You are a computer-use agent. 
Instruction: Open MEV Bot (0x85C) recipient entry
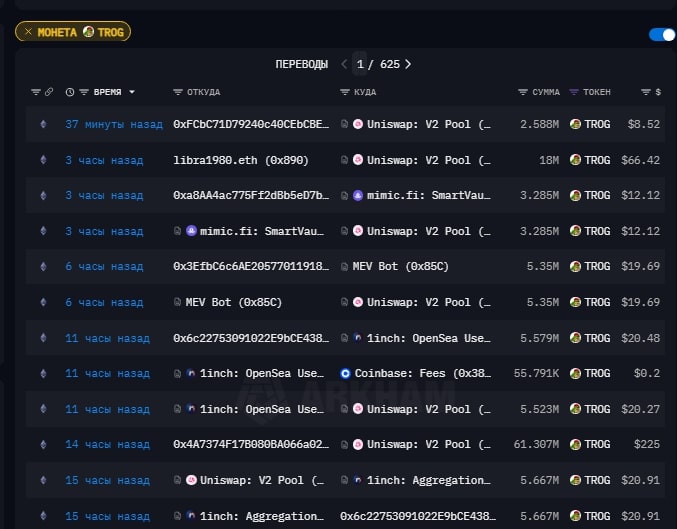[401, 266]
